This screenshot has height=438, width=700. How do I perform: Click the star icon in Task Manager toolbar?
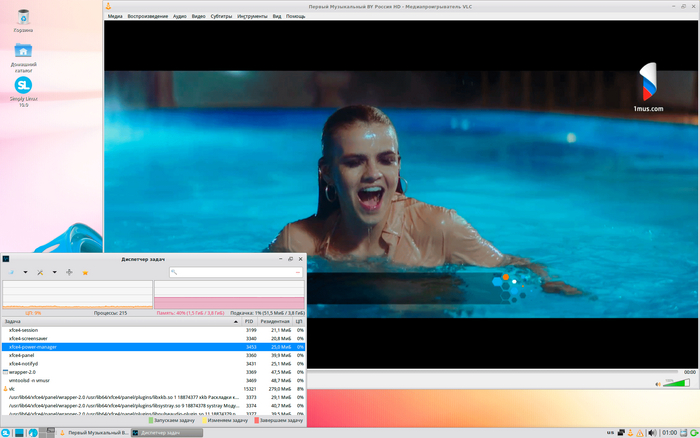coord(85,272)
